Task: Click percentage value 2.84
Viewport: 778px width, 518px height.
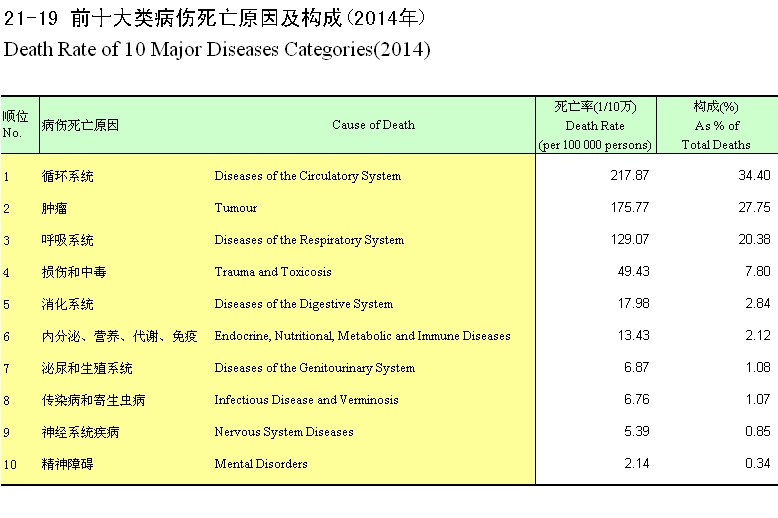Action: [758, 304]
